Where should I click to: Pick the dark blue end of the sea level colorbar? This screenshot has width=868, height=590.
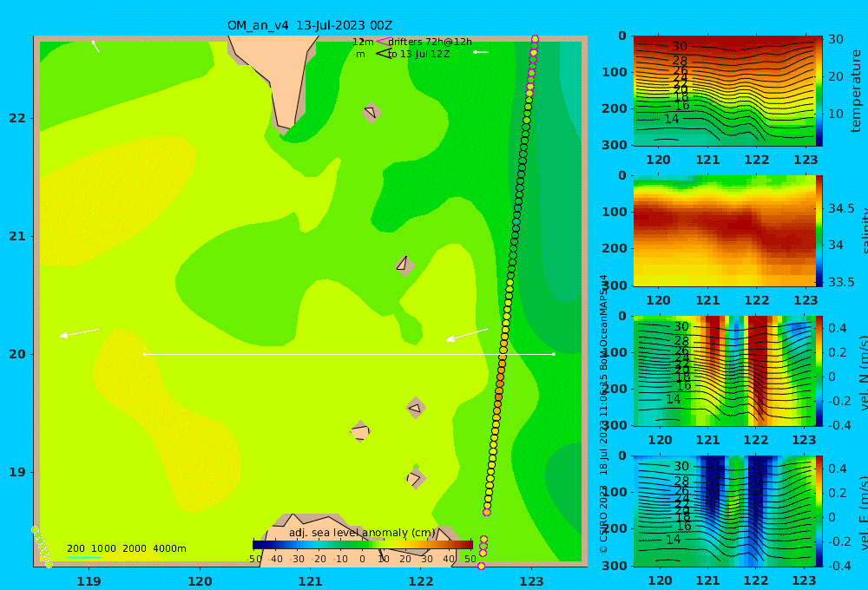(x=258, y=545)
